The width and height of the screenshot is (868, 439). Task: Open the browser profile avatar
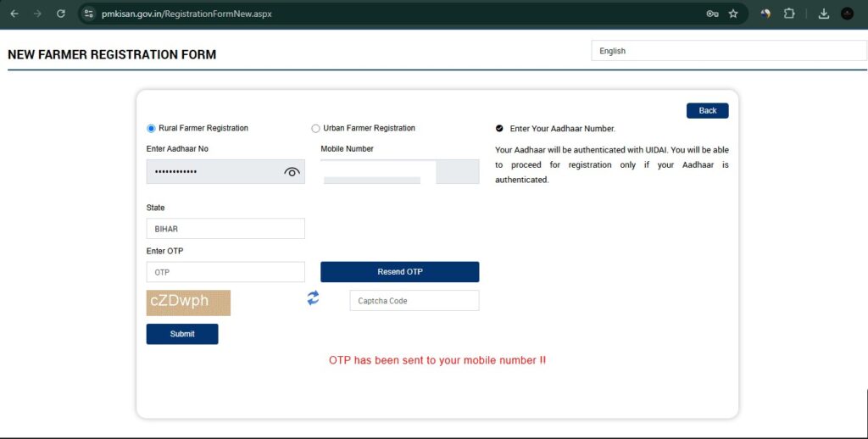click(x=847, y=14)
